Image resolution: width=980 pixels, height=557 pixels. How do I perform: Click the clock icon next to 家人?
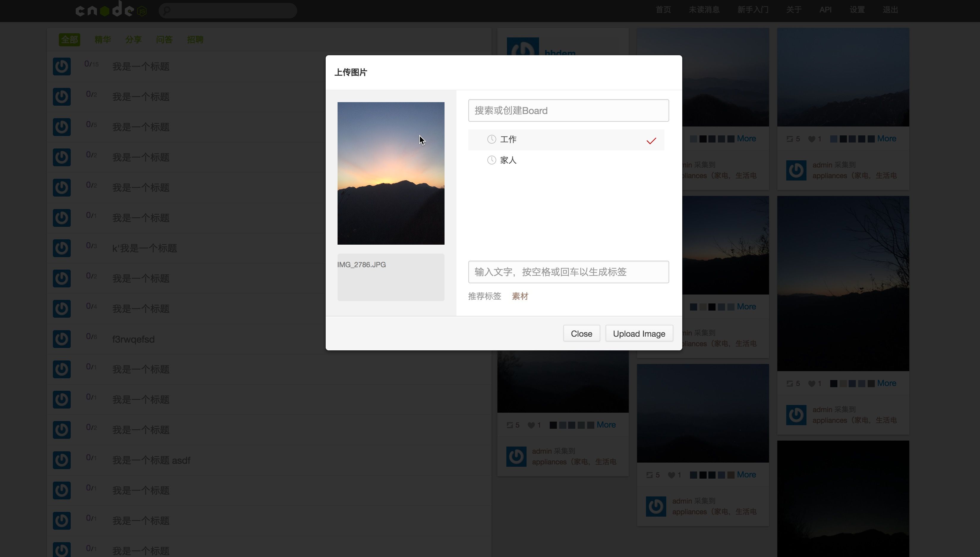tap(491, 160)
